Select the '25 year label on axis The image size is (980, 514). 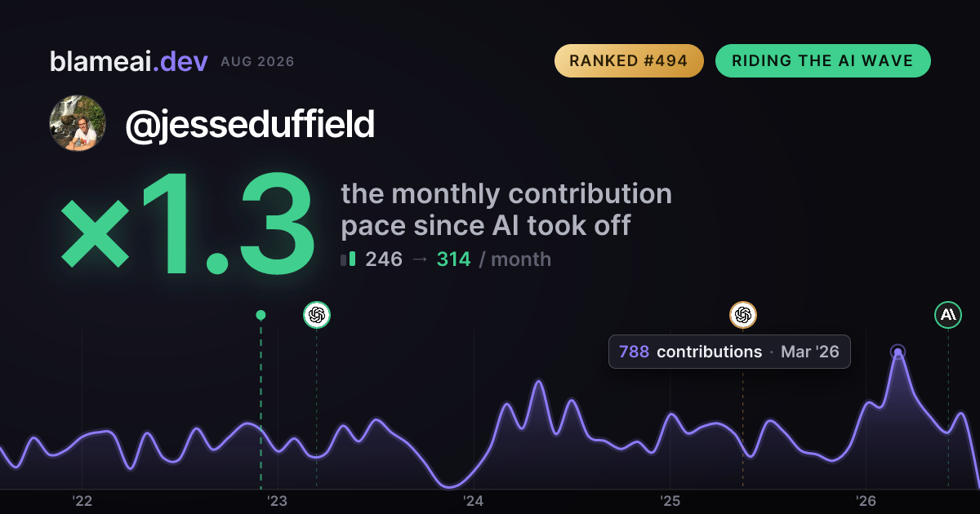670,500
